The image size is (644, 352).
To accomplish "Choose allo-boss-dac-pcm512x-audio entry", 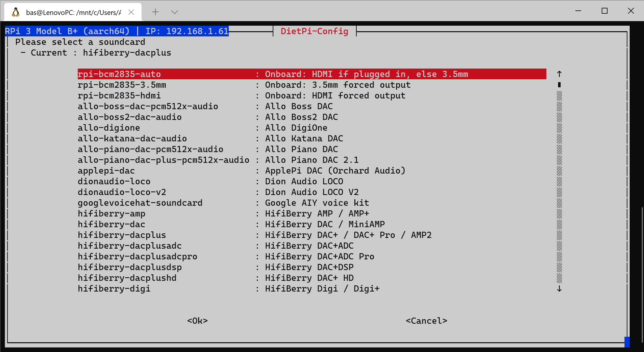I will click(x=148, y=107).
